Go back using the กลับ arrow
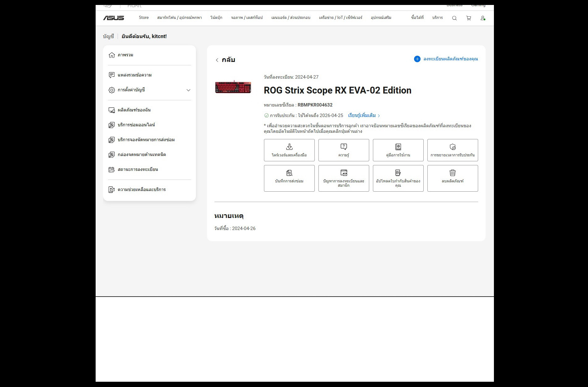The image size is (588, 387). [217, 60]
